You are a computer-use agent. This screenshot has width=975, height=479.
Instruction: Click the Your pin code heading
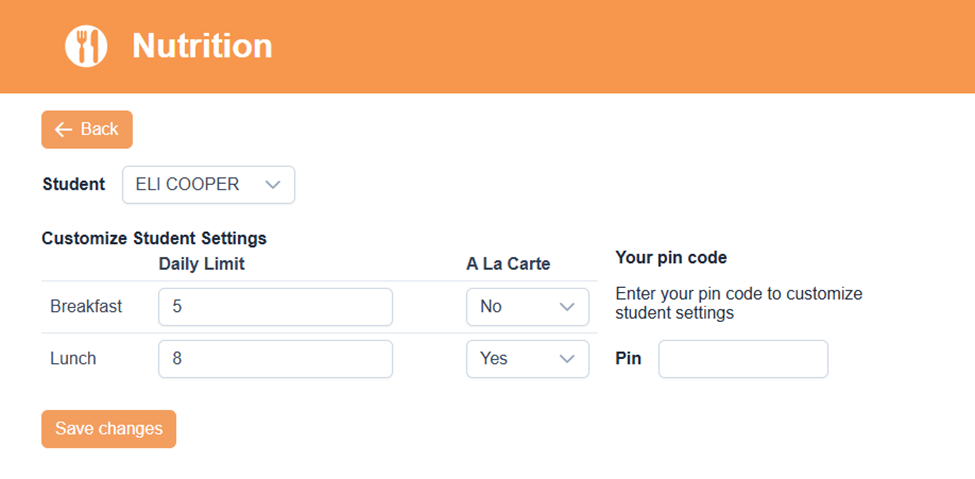tap(671, 258)
